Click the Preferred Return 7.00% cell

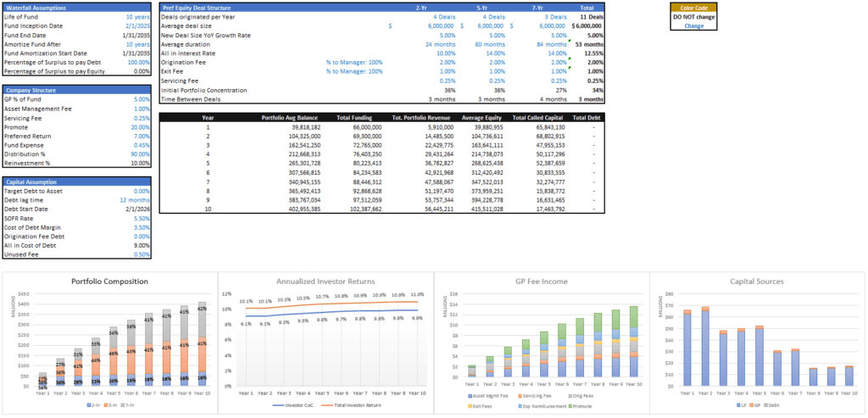[142, 137]
